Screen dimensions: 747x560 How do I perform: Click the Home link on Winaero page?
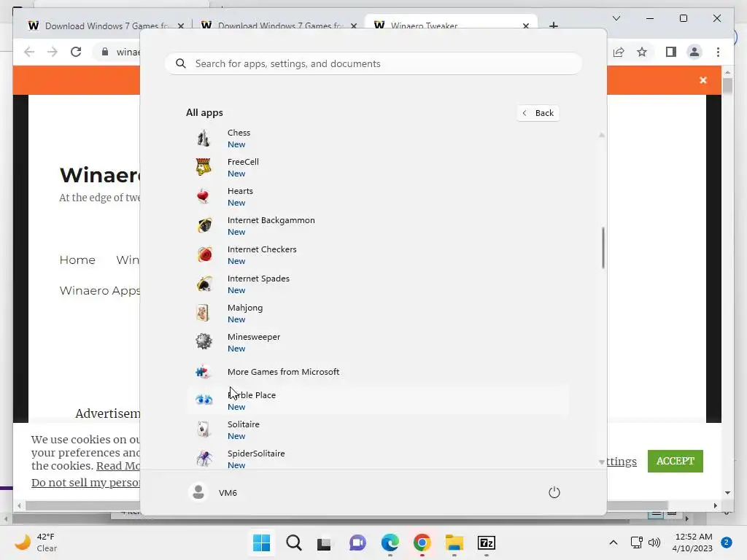click(x=77, y=260)
